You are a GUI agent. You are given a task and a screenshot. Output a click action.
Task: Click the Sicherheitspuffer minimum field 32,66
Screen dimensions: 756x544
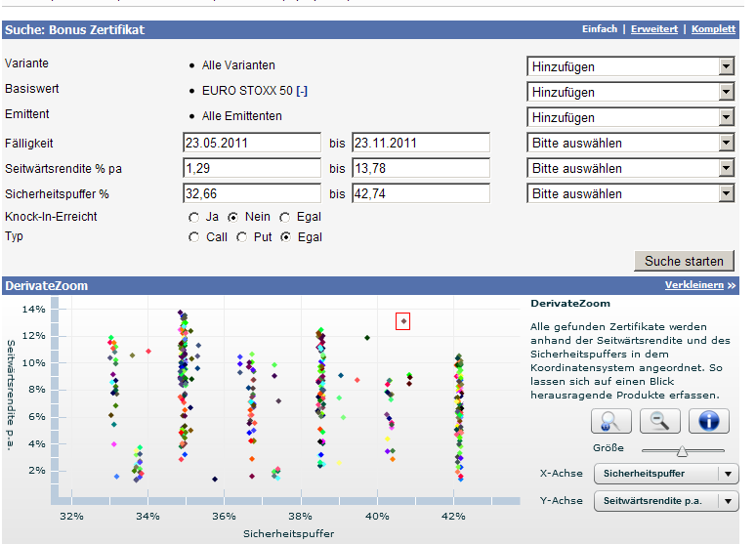click(x=252, y=194)
